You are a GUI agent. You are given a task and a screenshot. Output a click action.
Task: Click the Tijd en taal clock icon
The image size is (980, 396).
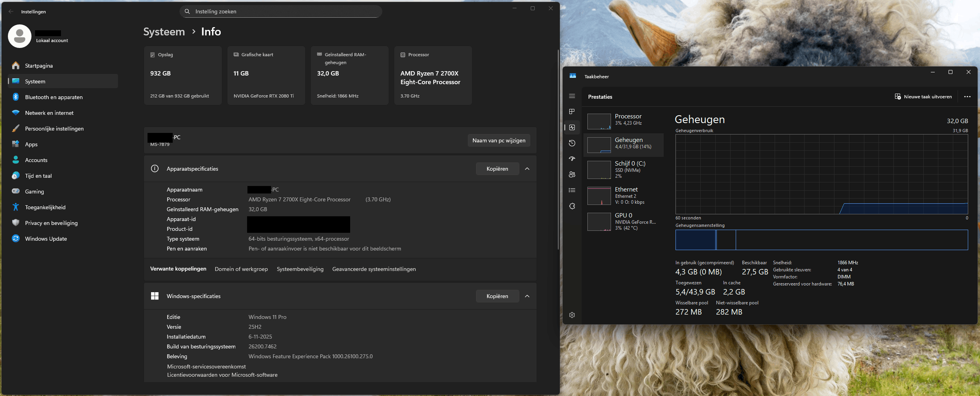(x=16, y=175)
